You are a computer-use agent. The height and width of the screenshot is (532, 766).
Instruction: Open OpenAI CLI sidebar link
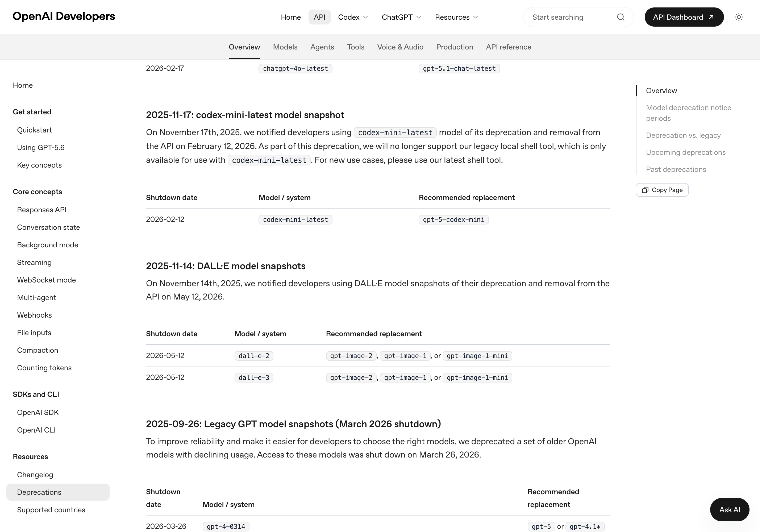[x=36, y=430]
